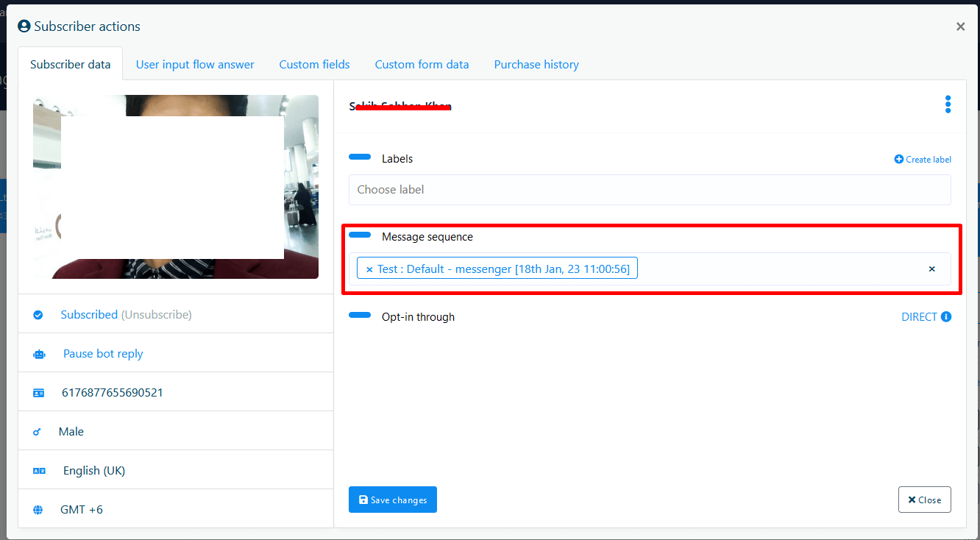Image resolution: width=980 pixels, height=540 pixels.
Task: Click the male gender symbol icon
Action: [38, 432]
